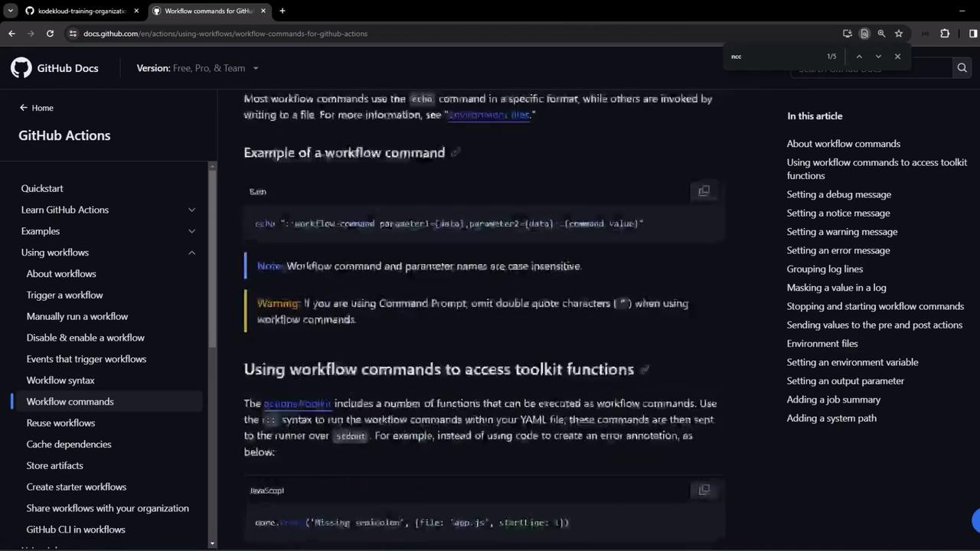Open a new browser tab

click(x=282, y=11)
